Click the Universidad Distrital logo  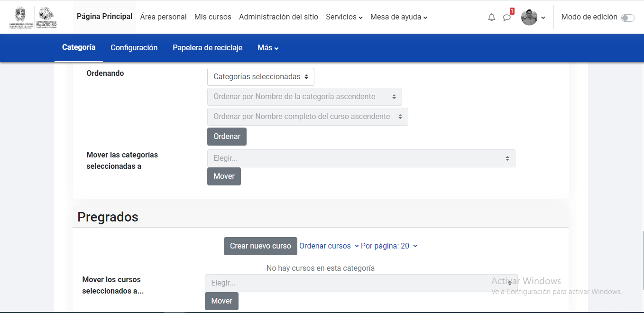tap(20, 16)
